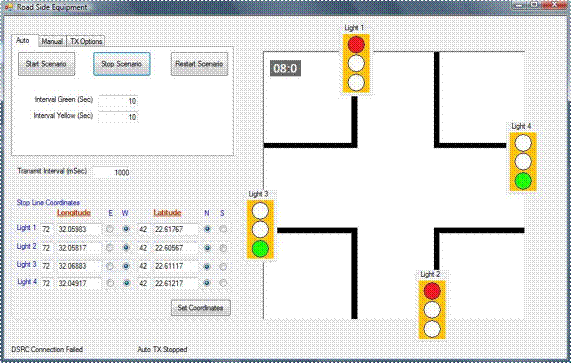
Task: Switch to the Manual tab
Action: 52,41
